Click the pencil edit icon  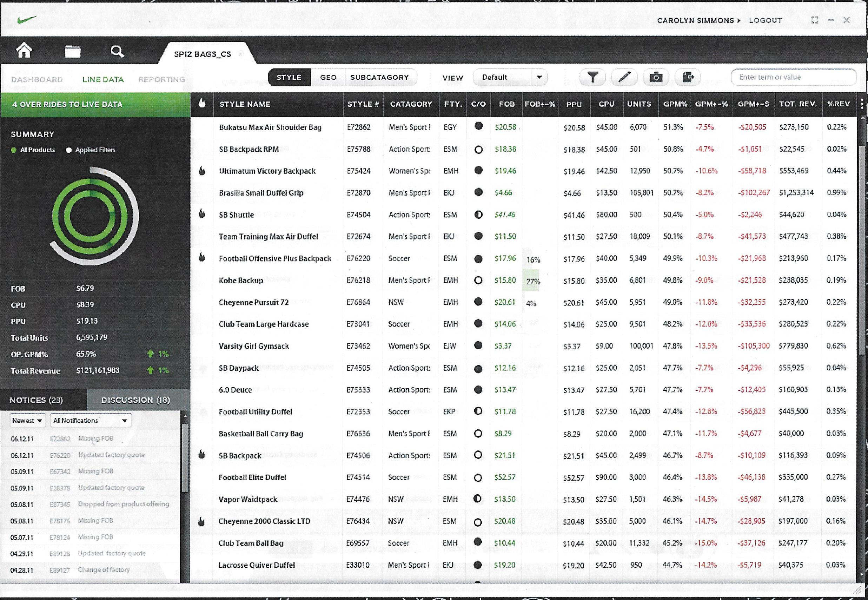coord(624,78)
